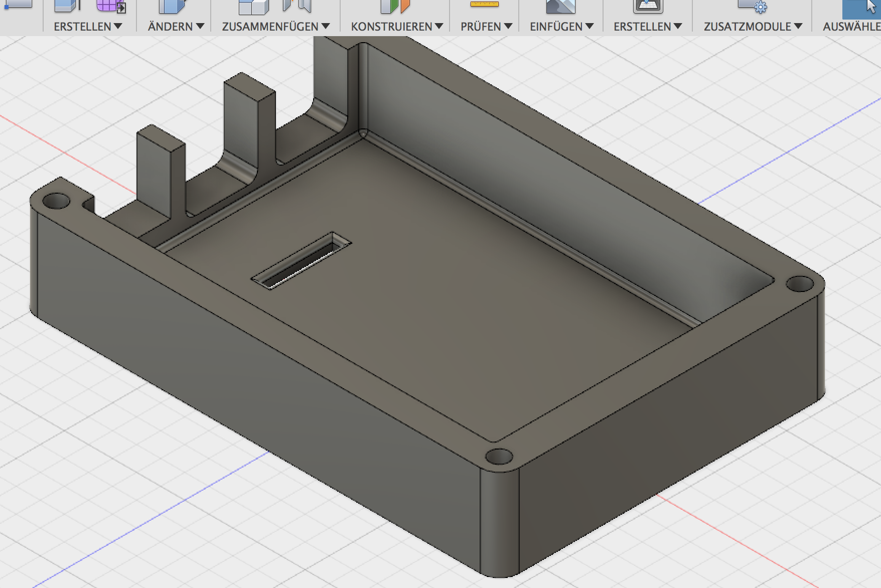
Task: Click the purple create form icon
Action: (111, 6)
